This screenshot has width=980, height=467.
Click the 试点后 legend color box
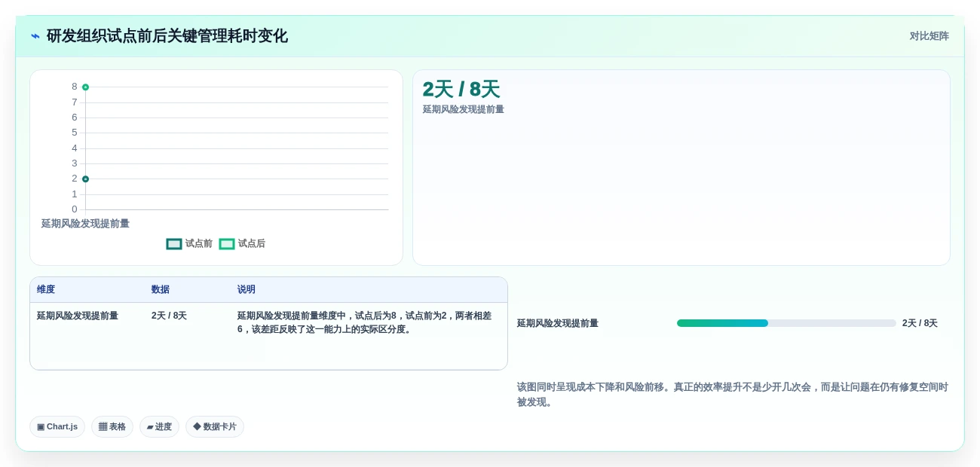(227, 244)
